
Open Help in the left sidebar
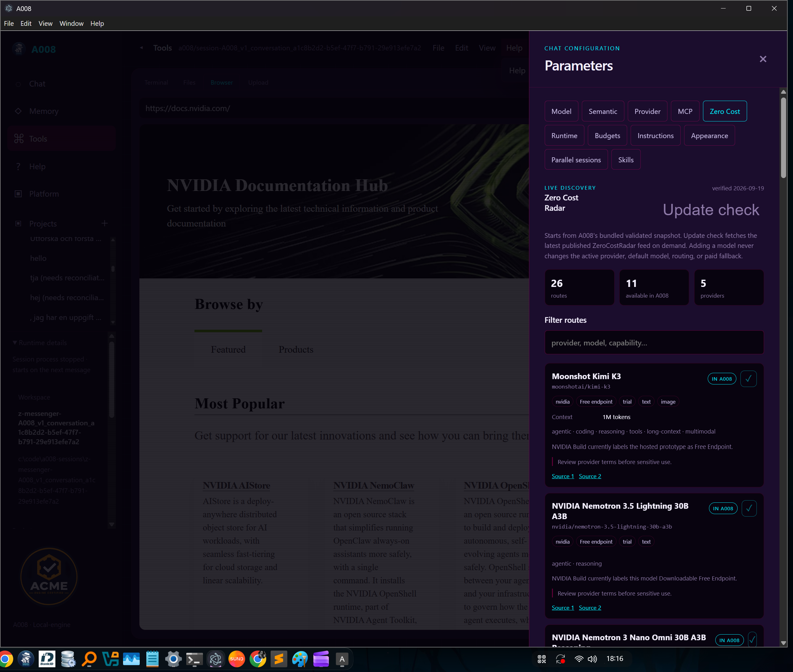[x=37, y=166]
